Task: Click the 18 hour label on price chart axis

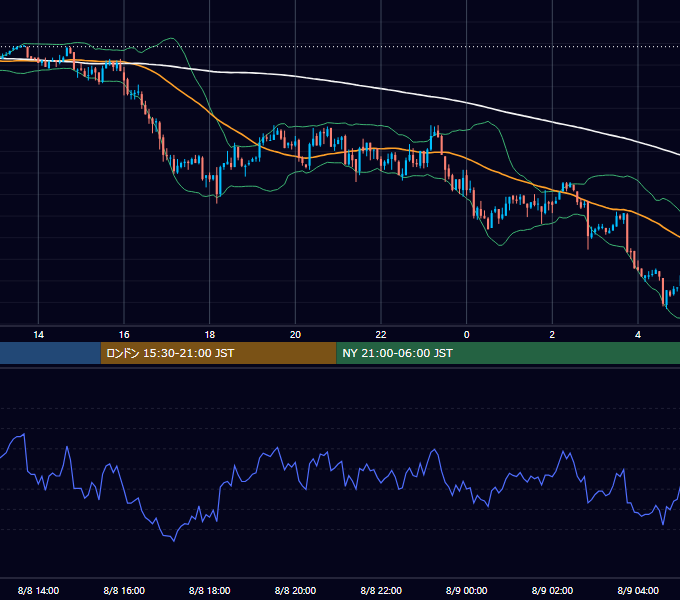Action: click(x=209, y=335)
